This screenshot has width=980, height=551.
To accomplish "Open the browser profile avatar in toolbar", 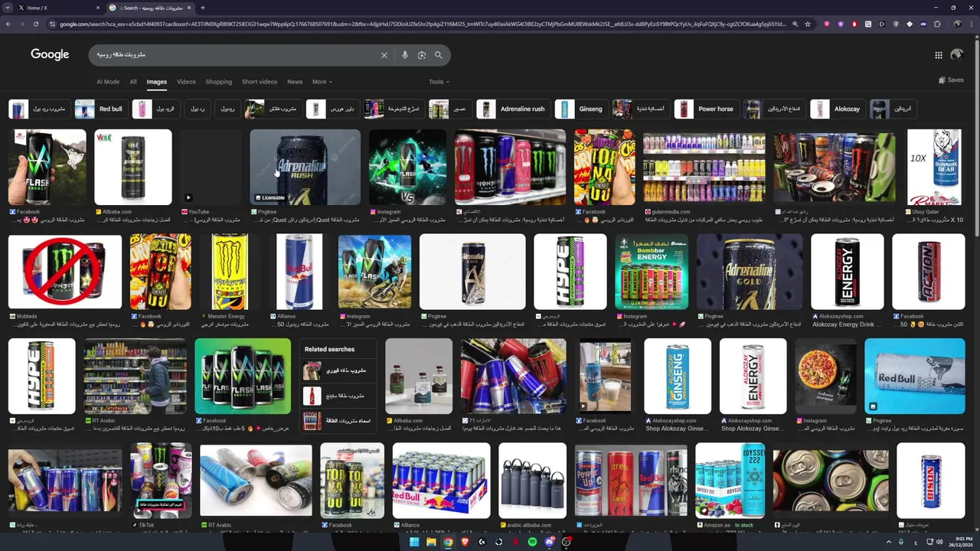I will pos(957,24).
